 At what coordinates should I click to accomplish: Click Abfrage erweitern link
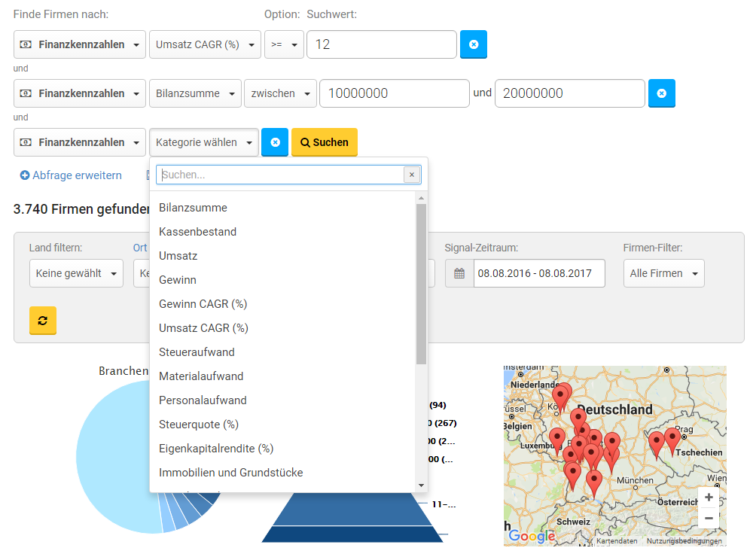click(71, 175)
